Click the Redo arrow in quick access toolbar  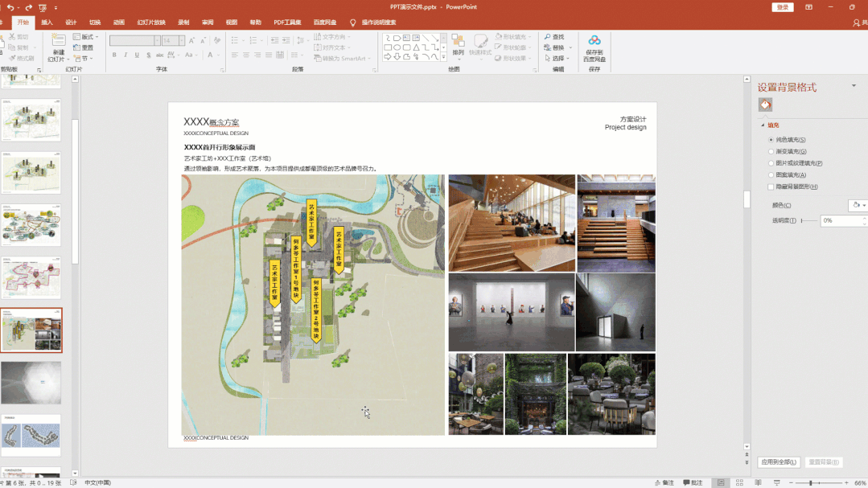(28, 7)
